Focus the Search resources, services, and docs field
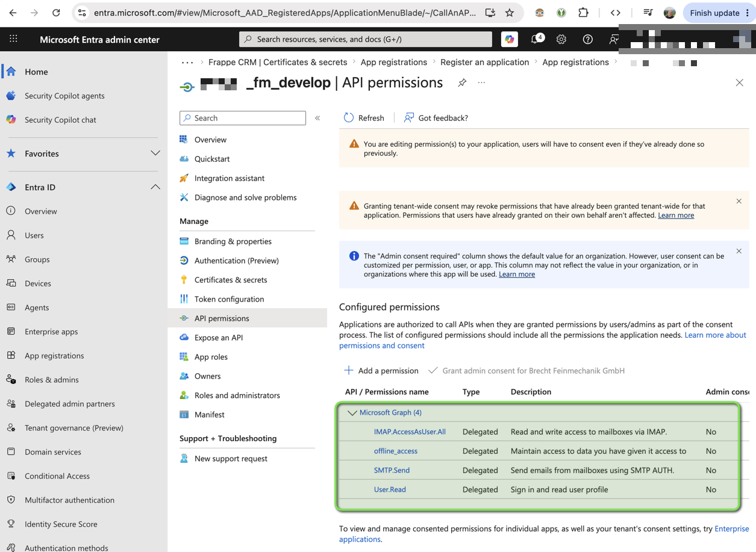756x552 pixels. (x=366, y=39)
